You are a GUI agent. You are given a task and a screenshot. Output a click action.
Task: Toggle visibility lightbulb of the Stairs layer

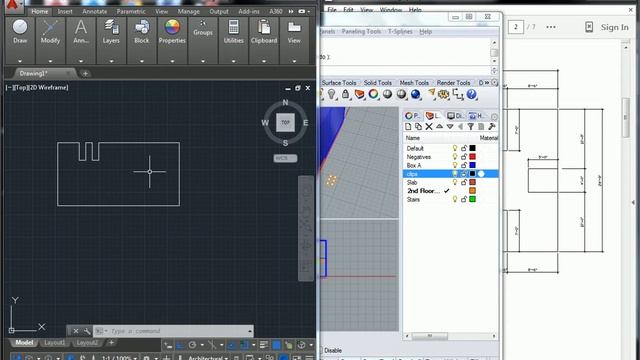455,199
